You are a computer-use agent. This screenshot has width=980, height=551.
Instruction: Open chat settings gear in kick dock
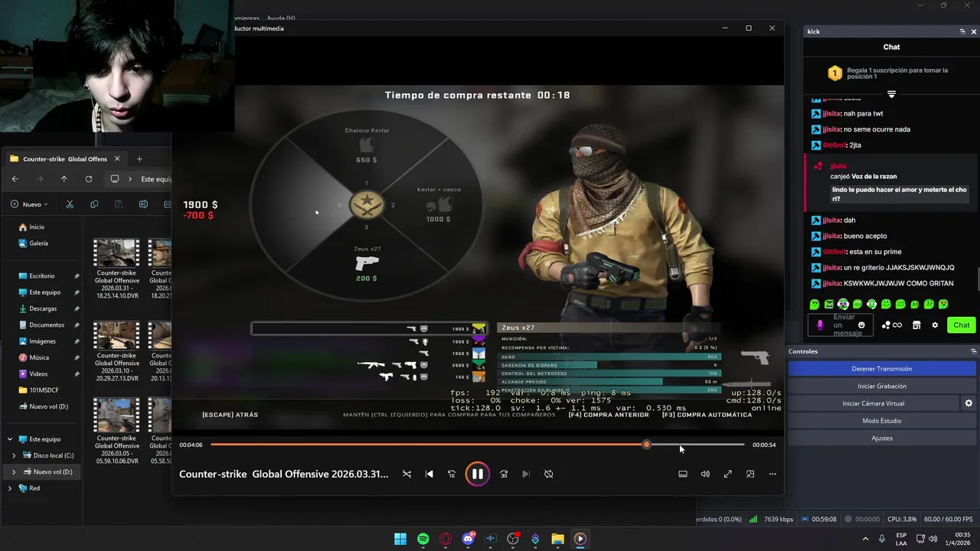935,325
